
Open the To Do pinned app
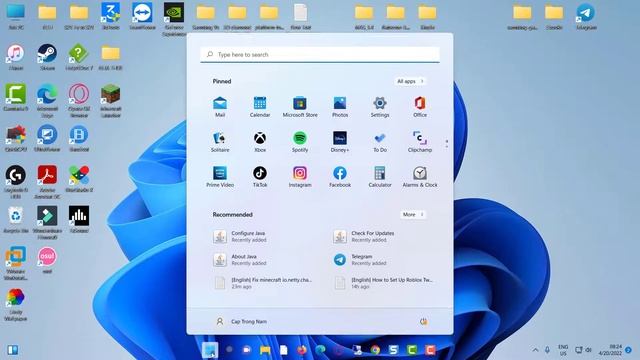(x=380, y=142)
